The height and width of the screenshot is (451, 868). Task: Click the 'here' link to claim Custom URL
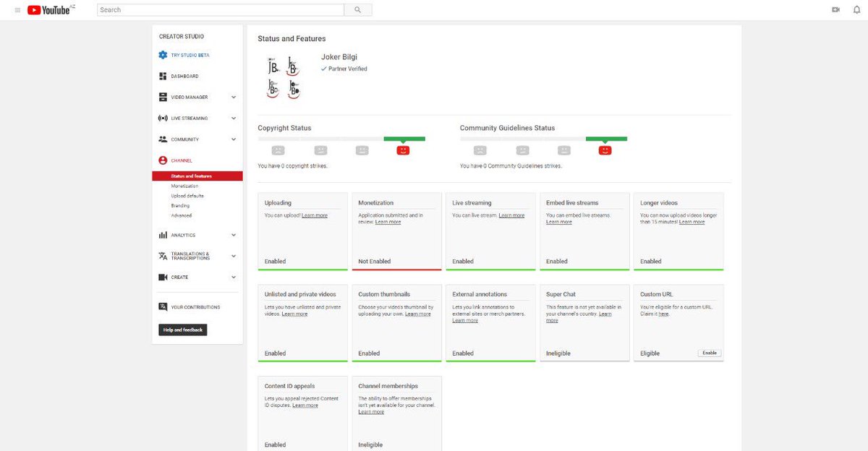663,314
